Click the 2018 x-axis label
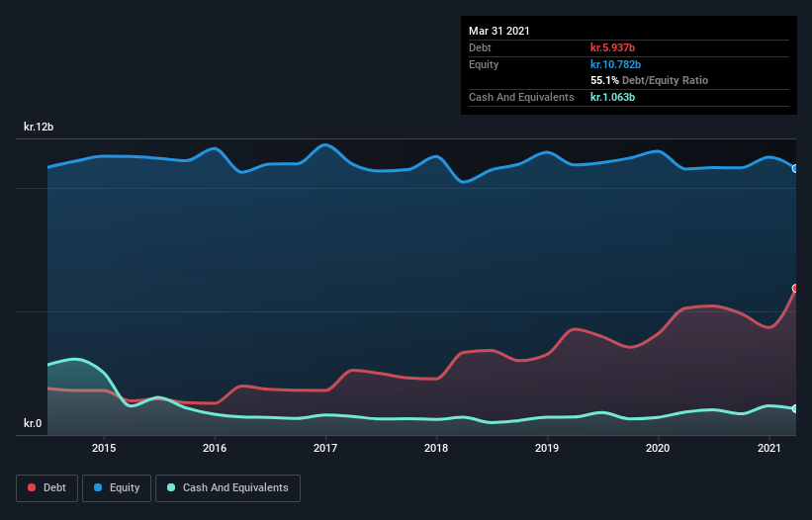 tap(436, 448)
